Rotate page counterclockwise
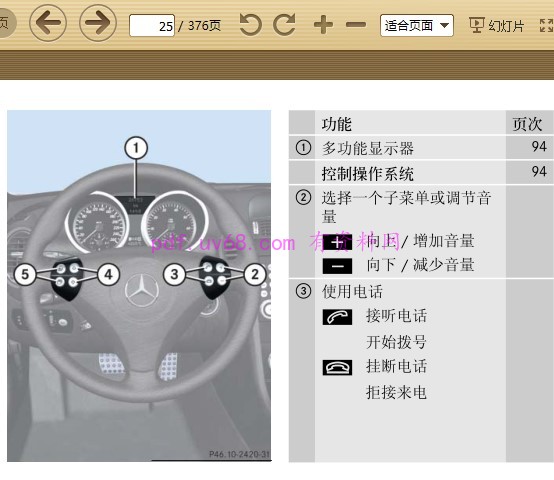The image size is (554, 480). click(251, 25)
